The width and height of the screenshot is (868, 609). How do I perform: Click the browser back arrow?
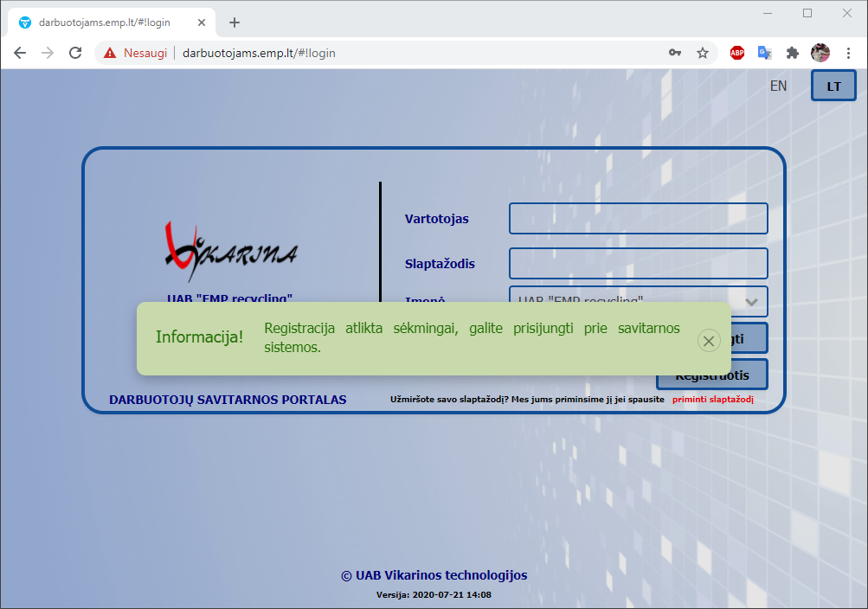[x=20, y=53]
